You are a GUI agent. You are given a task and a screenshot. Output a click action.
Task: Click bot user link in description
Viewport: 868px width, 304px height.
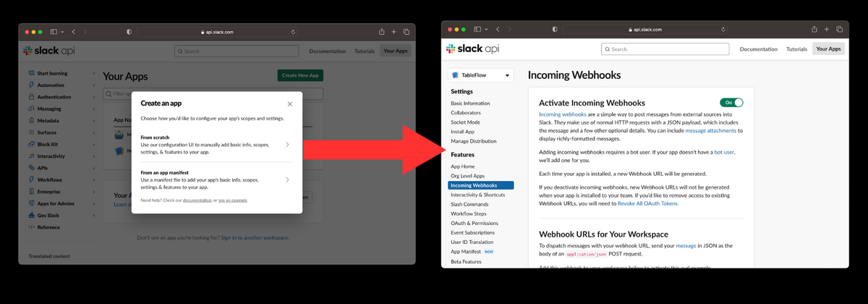tap(724, 153)
